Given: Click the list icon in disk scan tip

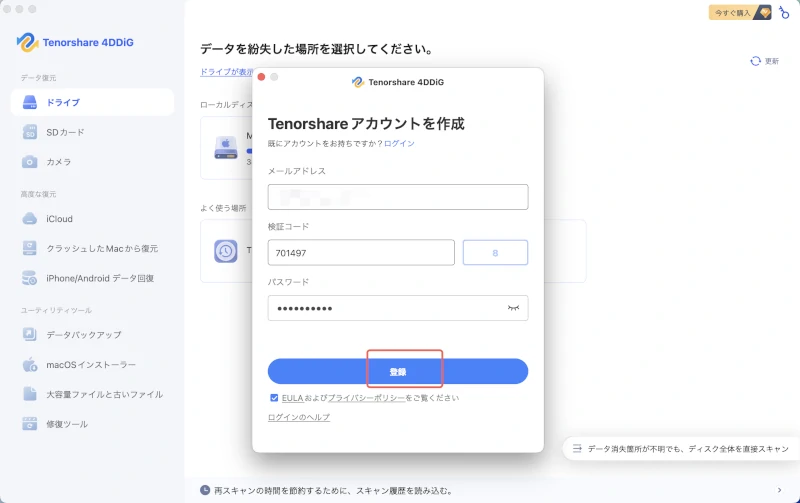Looking at the screenshot, I should [577, 449].
